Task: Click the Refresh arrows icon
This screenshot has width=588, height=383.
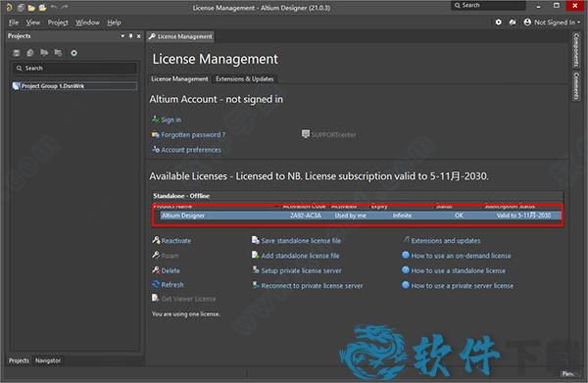Action: pos(156,284)
